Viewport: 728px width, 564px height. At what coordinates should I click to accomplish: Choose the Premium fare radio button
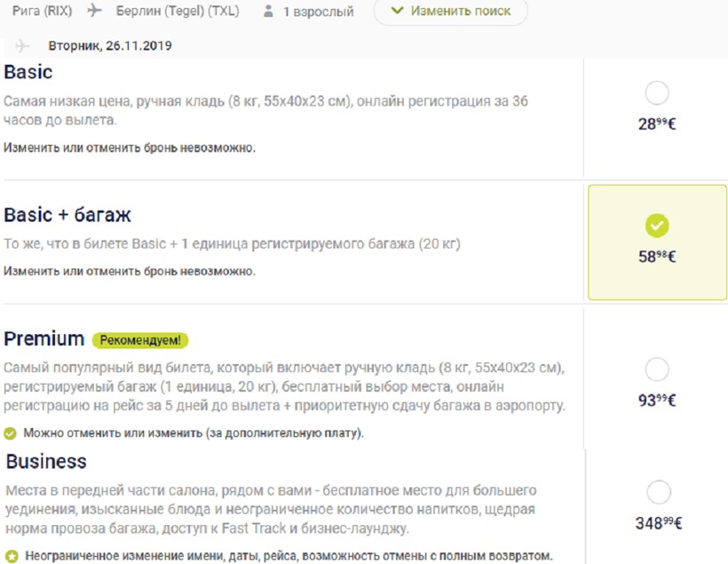pos(657,369)
